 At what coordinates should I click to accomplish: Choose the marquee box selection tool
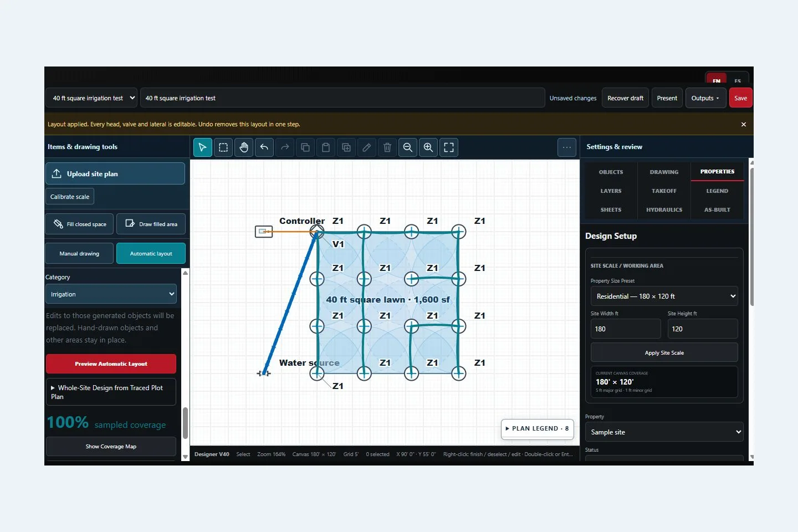click(x=223, y=147)
